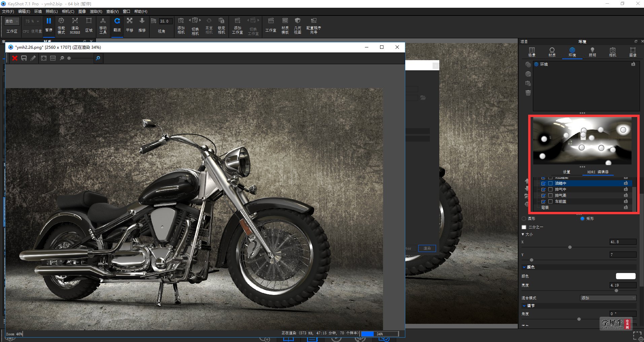Cancel render with red X icon
Screen dimensions: 644x342
(x=15, y=58)
